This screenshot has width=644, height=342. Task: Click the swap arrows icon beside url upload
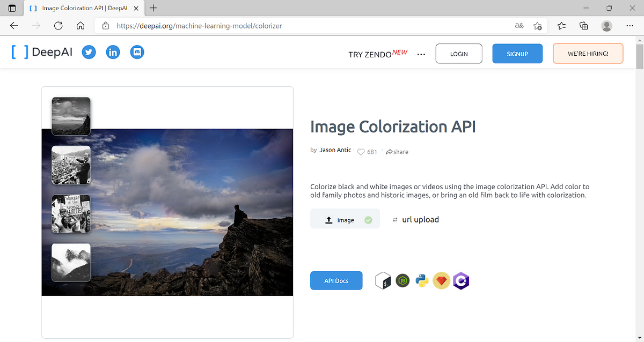(396, 219)
